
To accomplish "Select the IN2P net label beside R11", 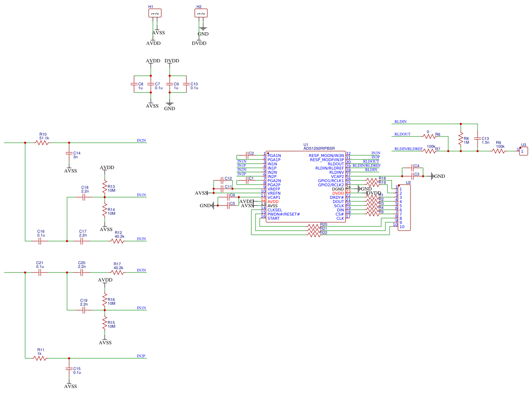I will [x=141, y=356].
